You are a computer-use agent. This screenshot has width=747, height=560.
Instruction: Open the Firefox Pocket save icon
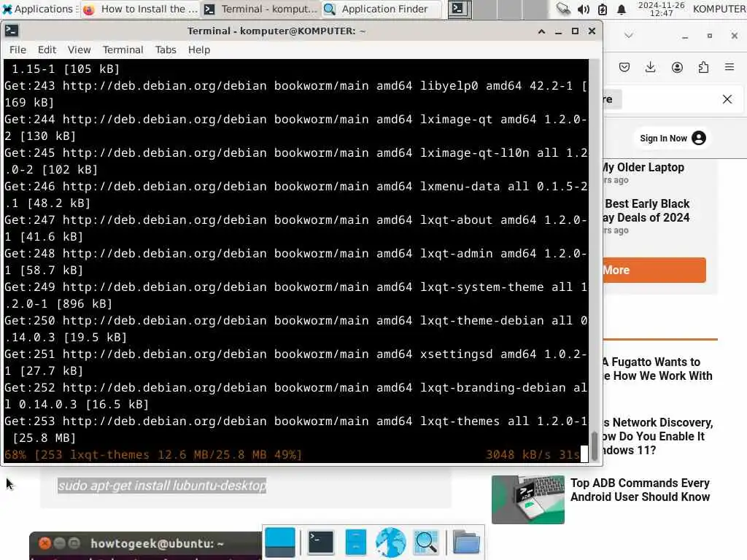coord(624,67)
